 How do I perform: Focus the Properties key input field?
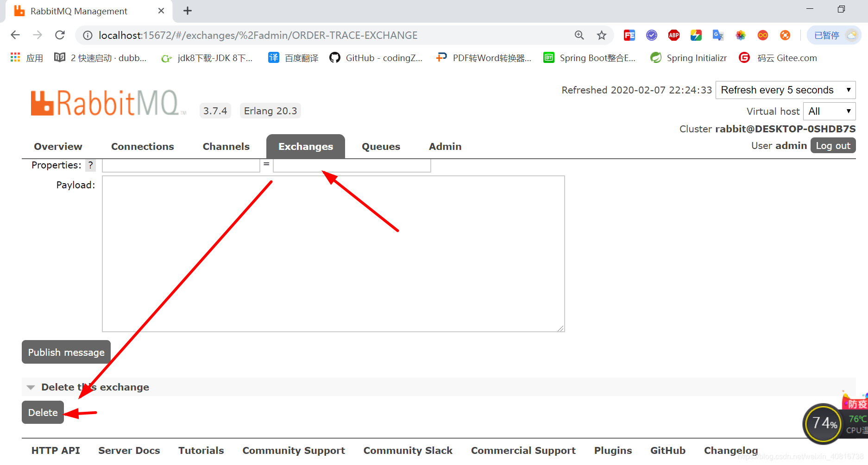click(x=181, y=165)
